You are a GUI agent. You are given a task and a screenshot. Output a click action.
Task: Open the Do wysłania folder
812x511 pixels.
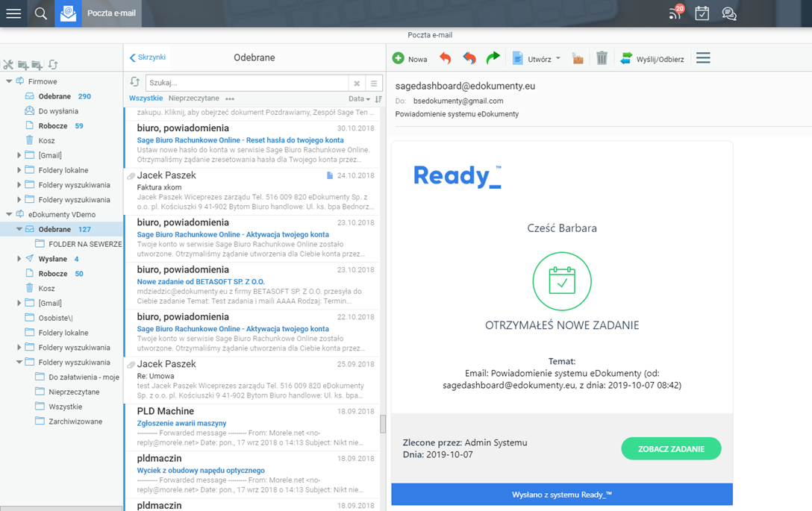coord(58,111)
